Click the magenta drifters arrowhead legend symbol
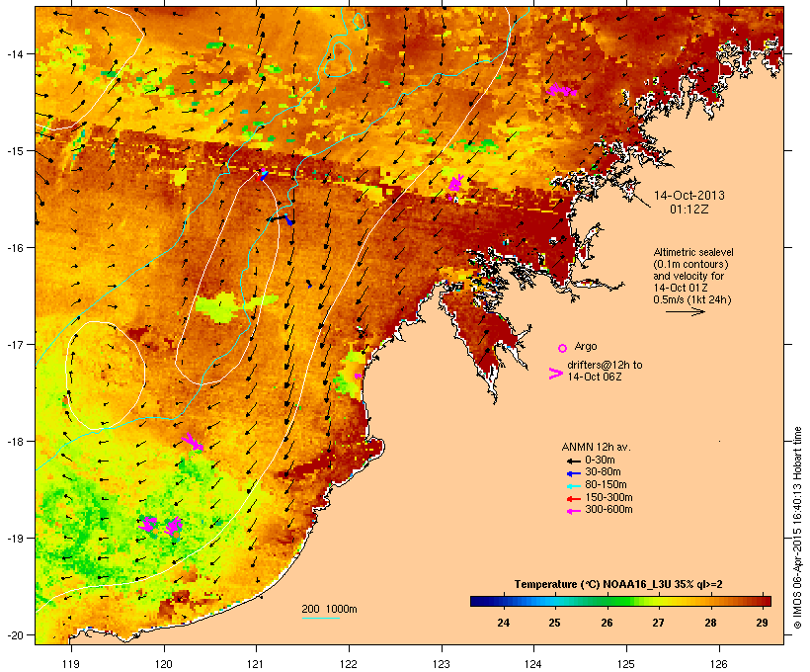Viewport: 810px width, 672px height. click(556, 374)
